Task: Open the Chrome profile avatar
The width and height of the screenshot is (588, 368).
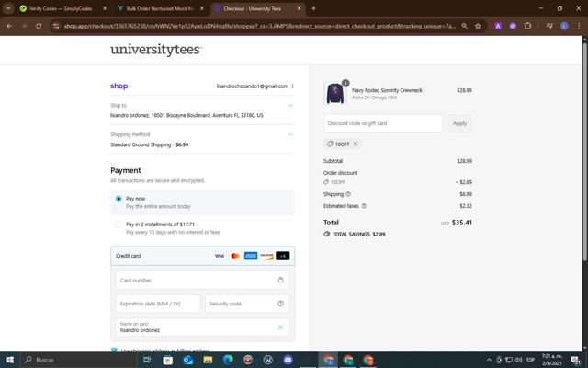Action: 564,26
